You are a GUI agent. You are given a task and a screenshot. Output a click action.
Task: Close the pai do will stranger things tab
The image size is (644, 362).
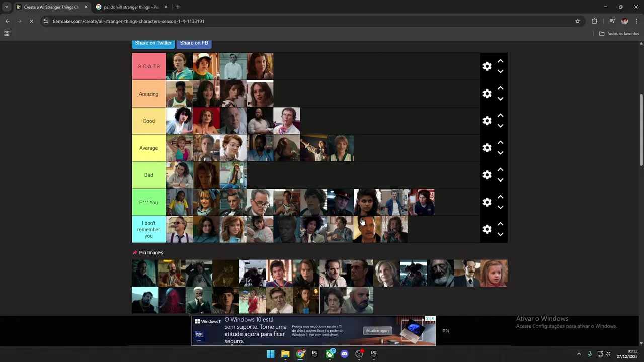coord(166,7)
